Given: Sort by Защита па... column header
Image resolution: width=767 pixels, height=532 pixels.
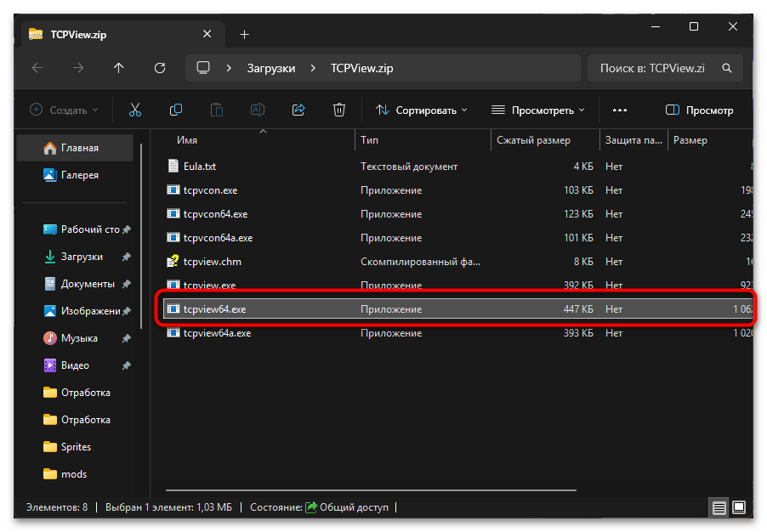Looking at the screenshot, I should pyautogui.click(x=633, y=140).
